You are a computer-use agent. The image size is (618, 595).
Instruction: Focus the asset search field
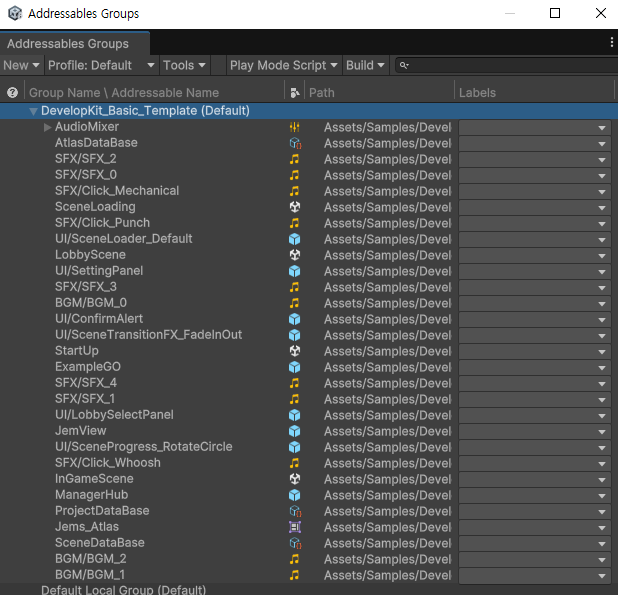coord(508,65)
